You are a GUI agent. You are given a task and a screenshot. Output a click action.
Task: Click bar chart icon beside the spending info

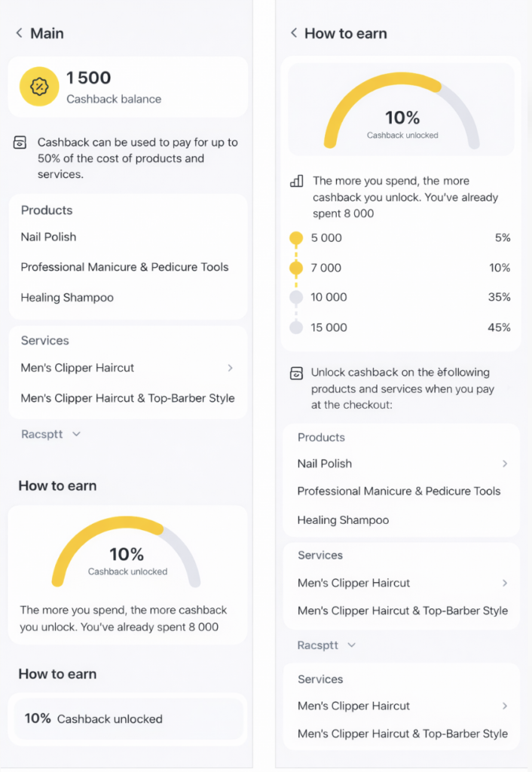(x=297, y=181)
